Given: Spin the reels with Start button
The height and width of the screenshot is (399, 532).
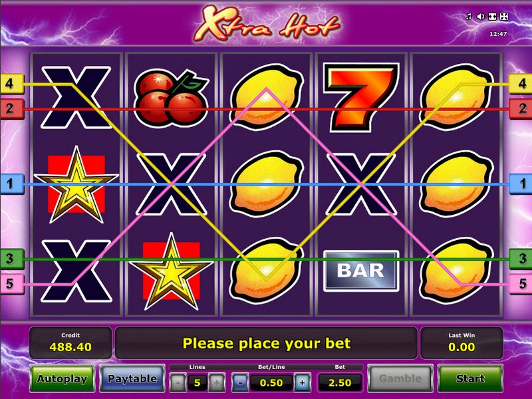Looking at the screenshot, I should (470, 378).
